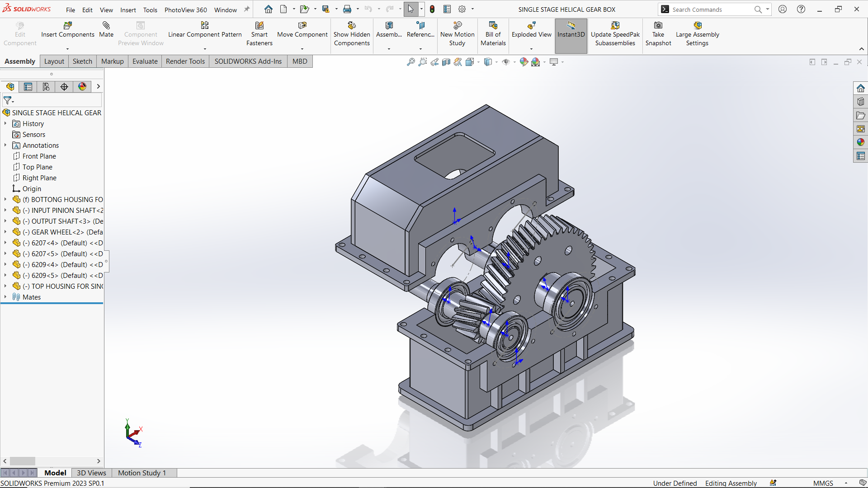Viewport: 868px width, 488px height.
Task: Click Zoom to Fit icon
Action: [x=410, y=62]
